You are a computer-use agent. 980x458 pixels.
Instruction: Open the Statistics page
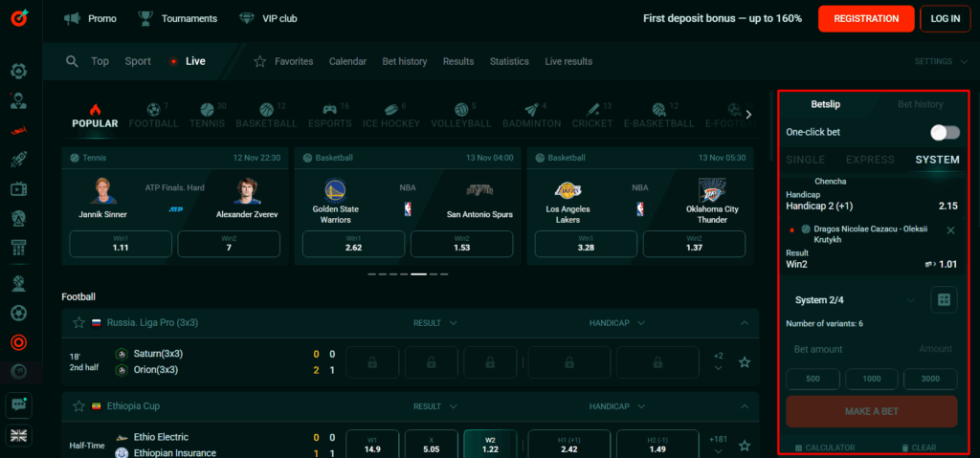[509, 61]
